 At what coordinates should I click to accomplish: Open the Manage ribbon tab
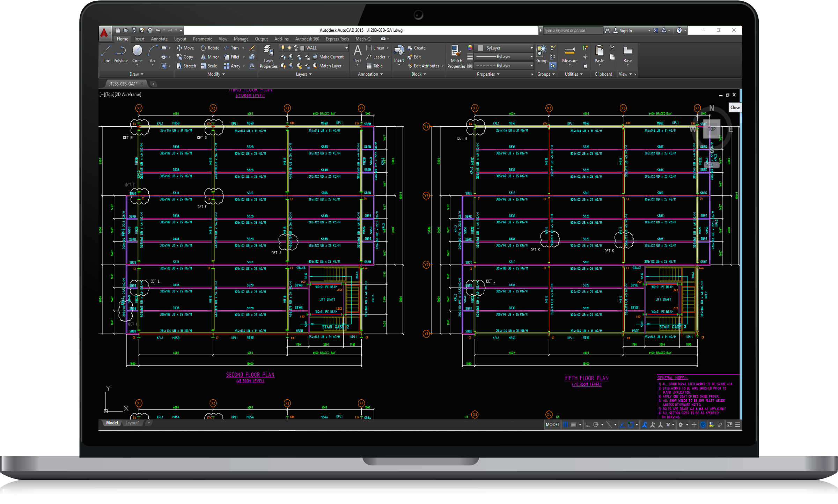point(241,39)
